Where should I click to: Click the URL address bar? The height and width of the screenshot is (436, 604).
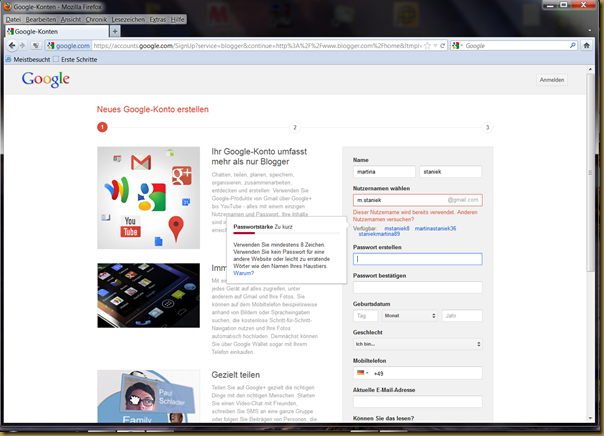tap(257, 45)
